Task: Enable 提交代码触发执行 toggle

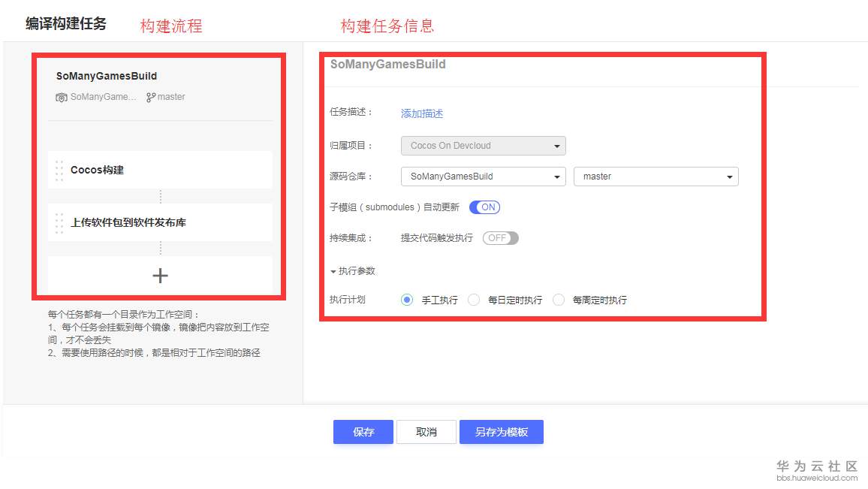Action: point(499,237)
